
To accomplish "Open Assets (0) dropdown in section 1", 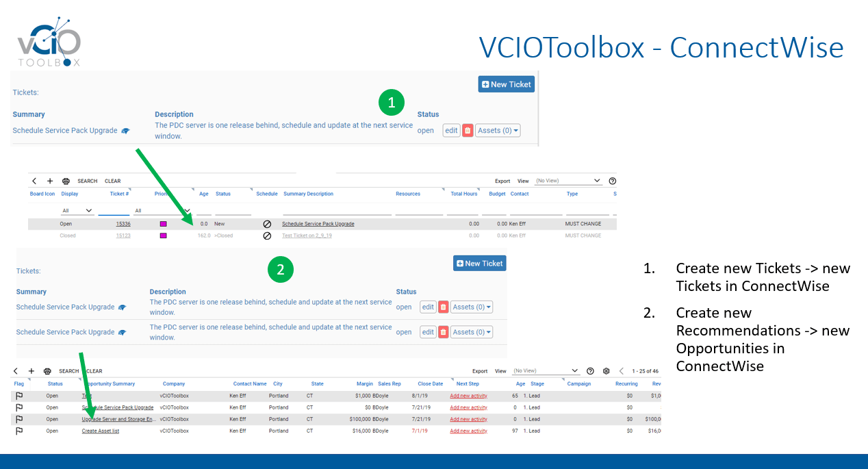I will click(x=498, y=130).
